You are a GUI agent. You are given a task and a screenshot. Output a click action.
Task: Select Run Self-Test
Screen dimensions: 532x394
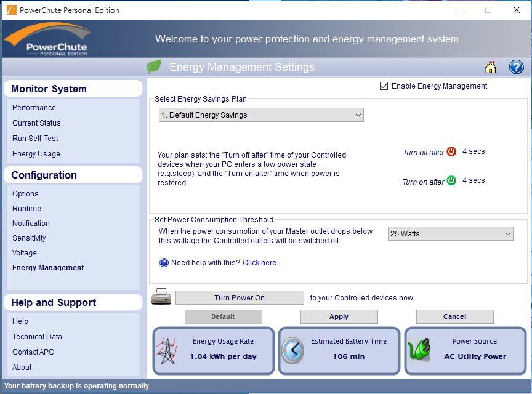coord(35,139)
